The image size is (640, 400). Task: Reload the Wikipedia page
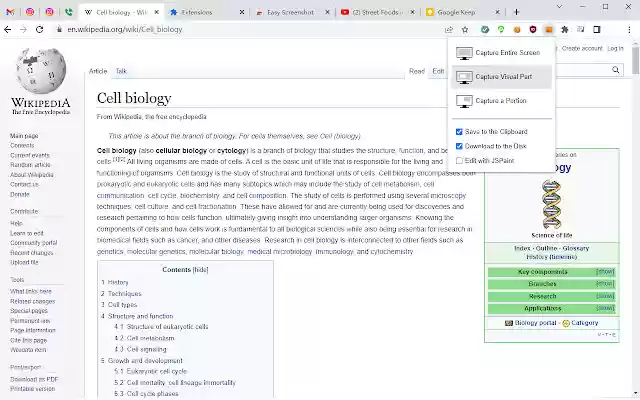click(39, 29)
